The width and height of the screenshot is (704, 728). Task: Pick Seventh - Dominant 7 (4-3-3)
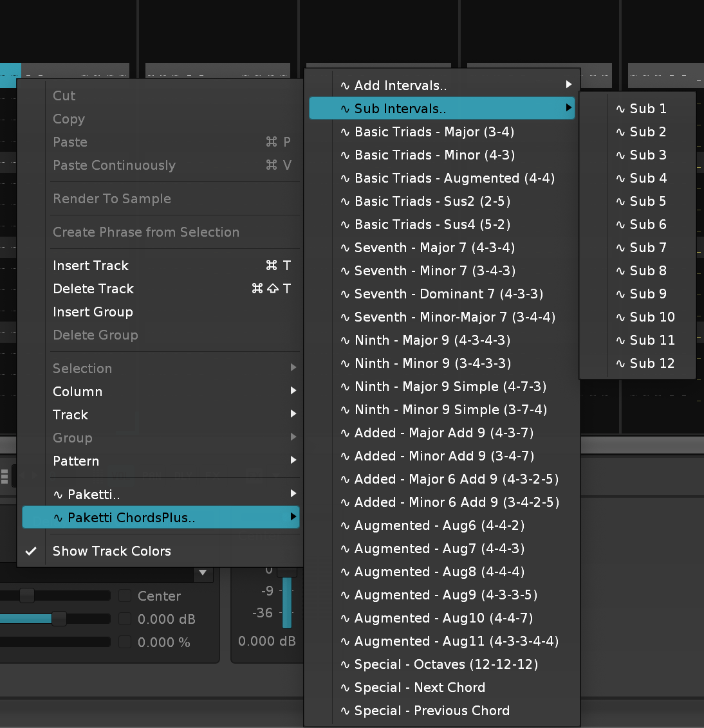[x=449, y=294]
